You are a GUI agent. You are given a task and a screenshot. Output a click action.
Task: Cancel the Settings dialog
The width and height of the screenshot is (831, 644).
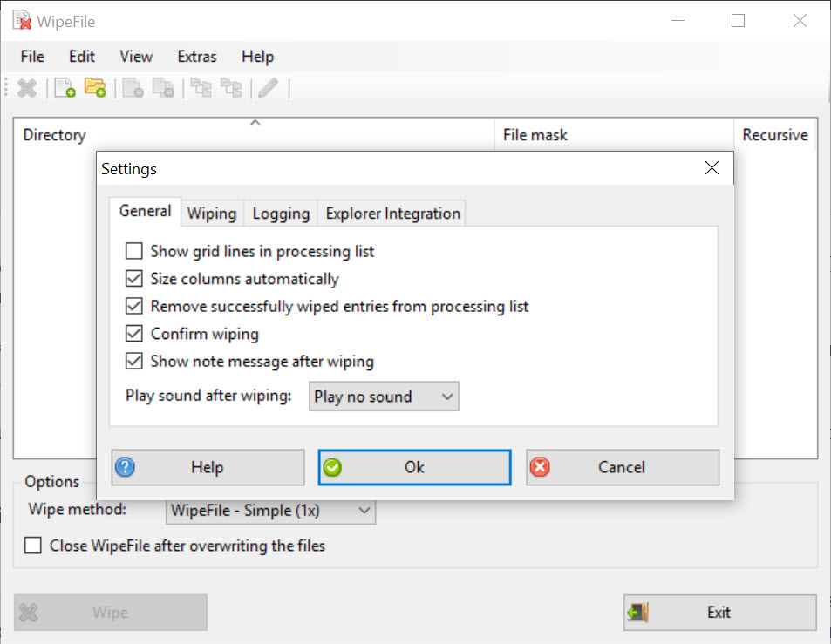click(623, 467)
